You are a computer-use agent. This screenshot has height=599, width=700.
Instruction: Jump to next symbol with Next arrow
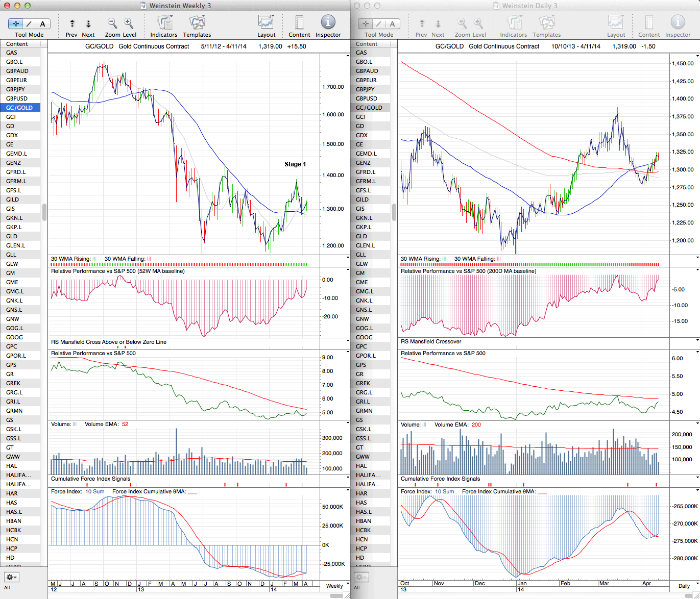coord(88,23)
